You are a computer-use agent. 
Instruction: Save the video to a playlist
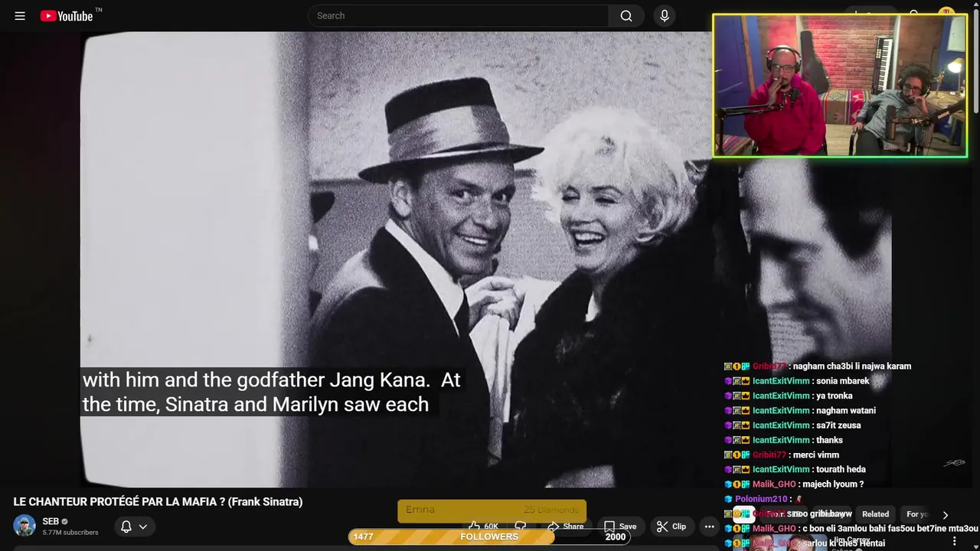pyautogui.click(x=620, y=527)
